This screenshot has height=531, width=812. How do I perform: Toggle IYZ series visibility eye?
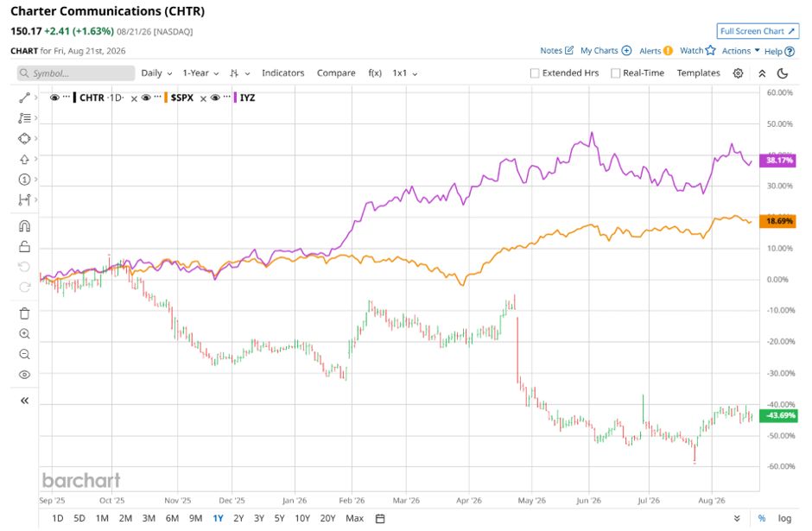point(215,98)
